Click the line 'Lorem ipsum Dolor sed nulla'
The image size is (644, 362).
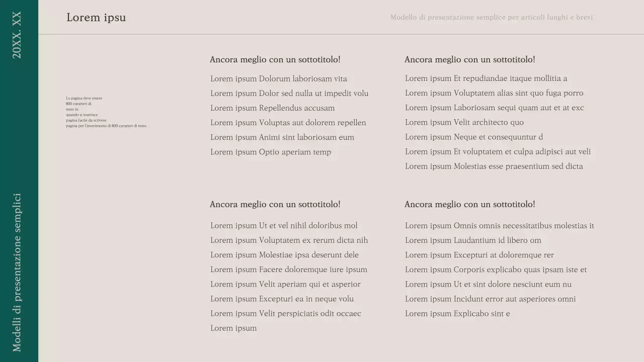pos(289,94)
